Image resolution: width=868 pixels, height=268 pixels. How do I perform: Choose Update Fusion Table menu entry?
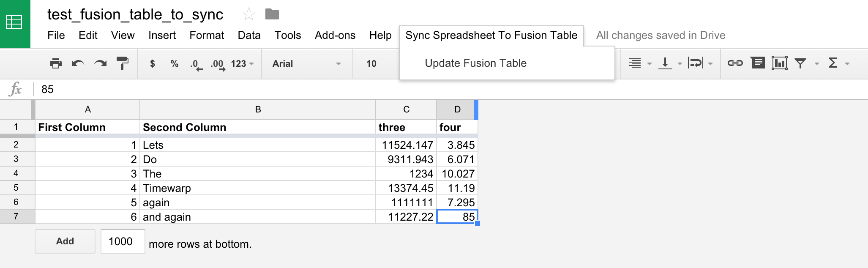(475, 63)
